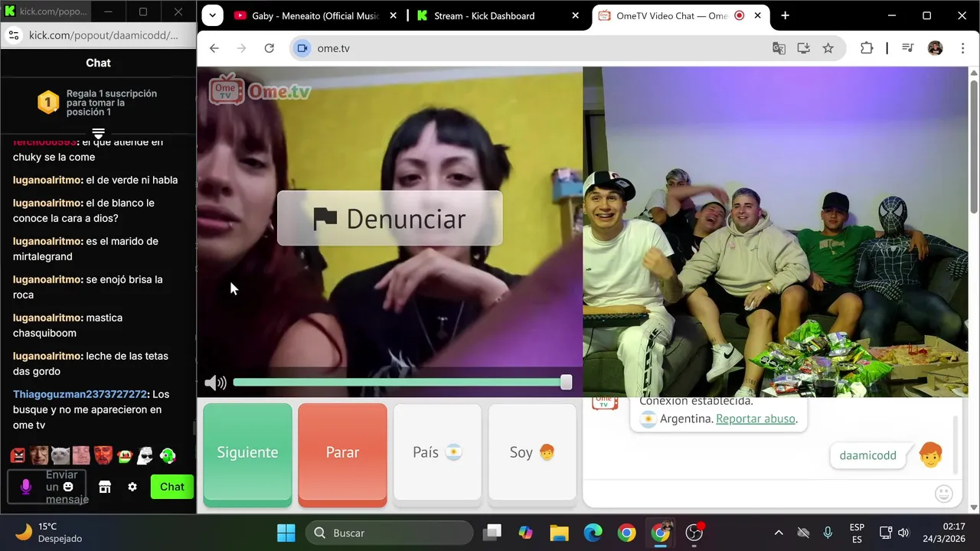
Task: Click the camera permission icon in address bar
Action: click(302, 48)
